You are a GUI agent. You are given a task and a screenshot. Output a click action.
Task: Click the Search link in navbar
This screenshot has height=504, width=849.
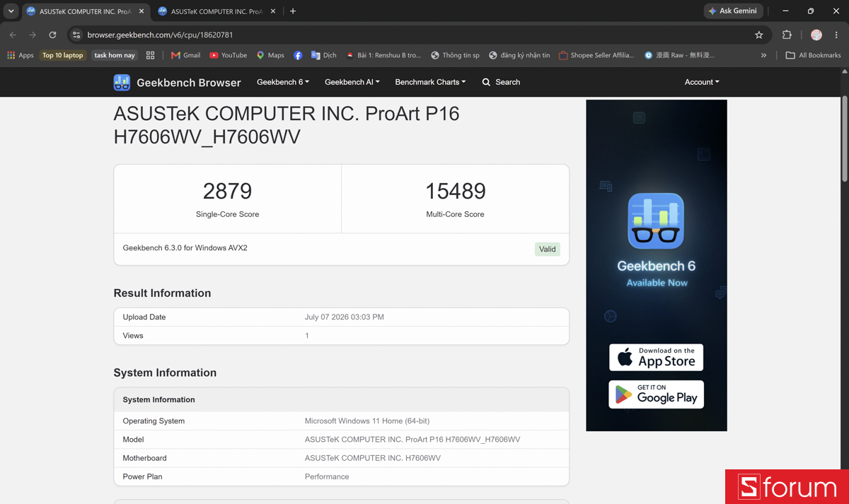(x=507, y=82)
